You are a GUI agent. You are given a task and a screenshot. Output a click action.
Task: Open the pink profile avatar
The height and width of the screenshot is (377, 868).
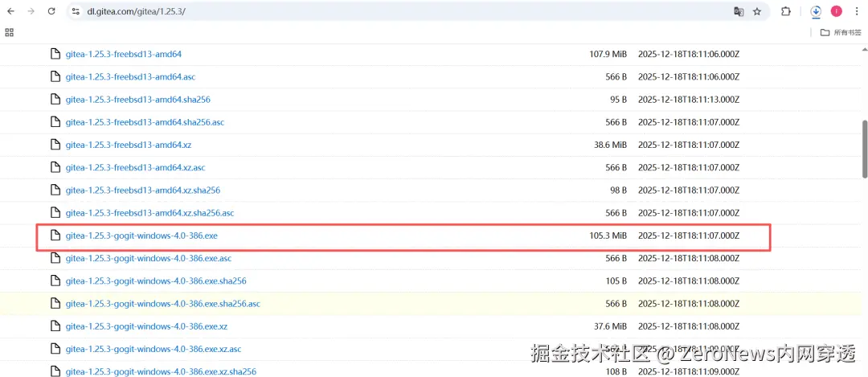click(837, 11)
